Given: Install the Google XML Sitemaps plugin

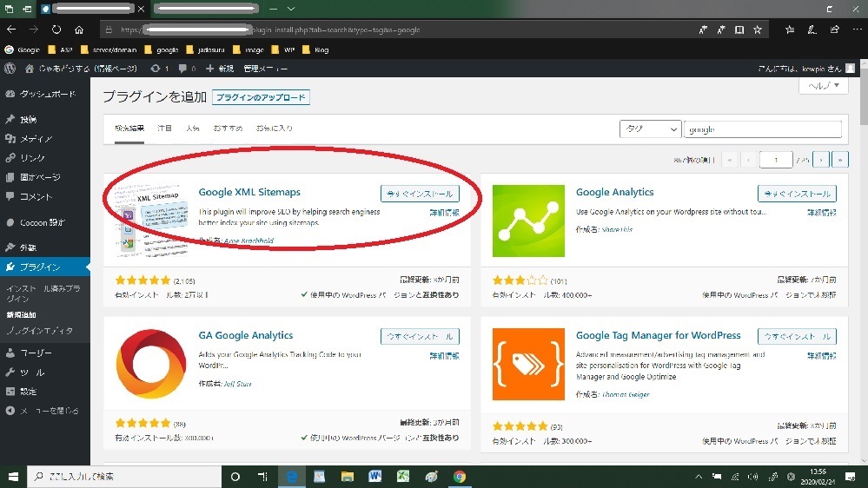Looking at the screenshot, I should coord(420,193).
